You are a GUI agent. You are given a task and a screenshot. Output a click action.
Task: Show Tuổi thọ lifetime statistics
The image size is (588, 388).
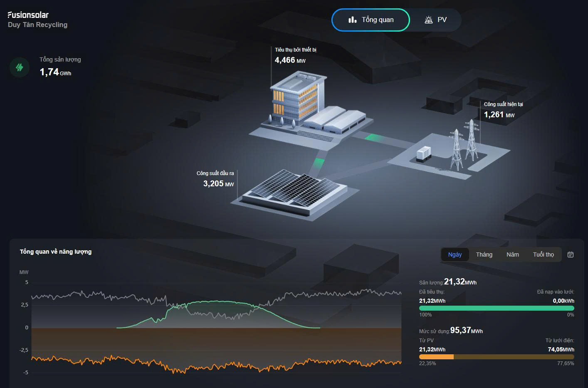(543, 255)
